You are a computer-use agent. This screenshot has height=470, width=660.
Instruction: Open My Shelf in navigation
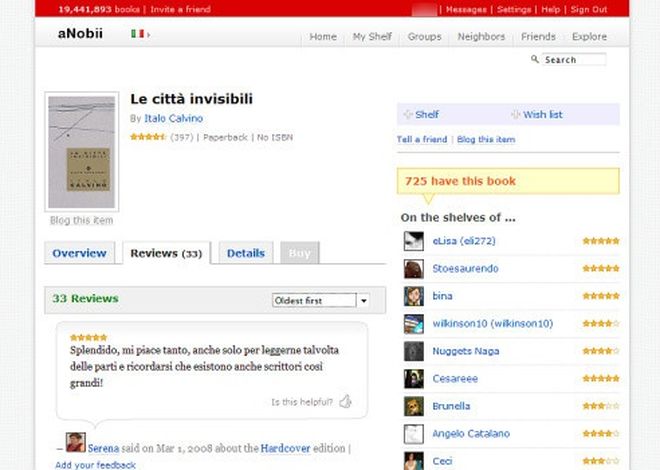pos(372,37)
